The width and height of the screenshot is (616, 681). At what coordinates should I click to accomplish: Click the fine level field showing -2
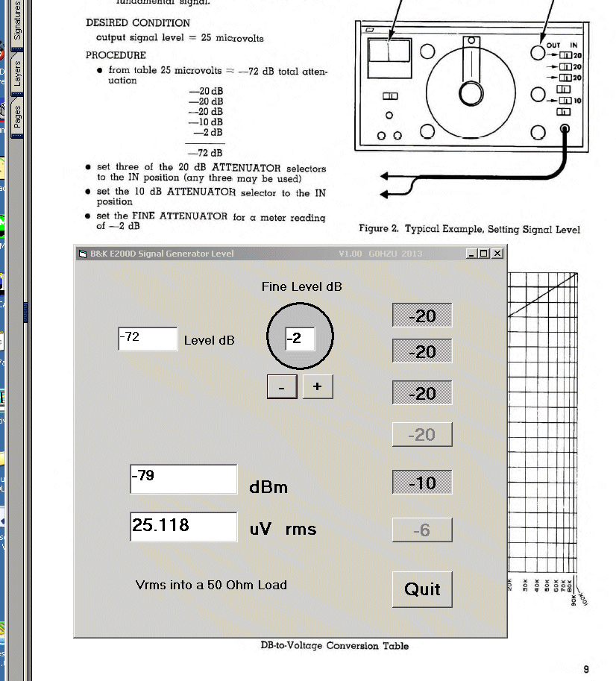(x=300, y=339)
